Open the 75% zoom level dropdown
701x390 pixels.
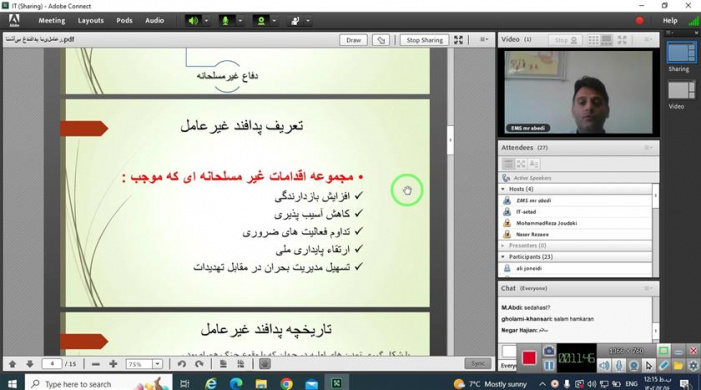[144, 364]
